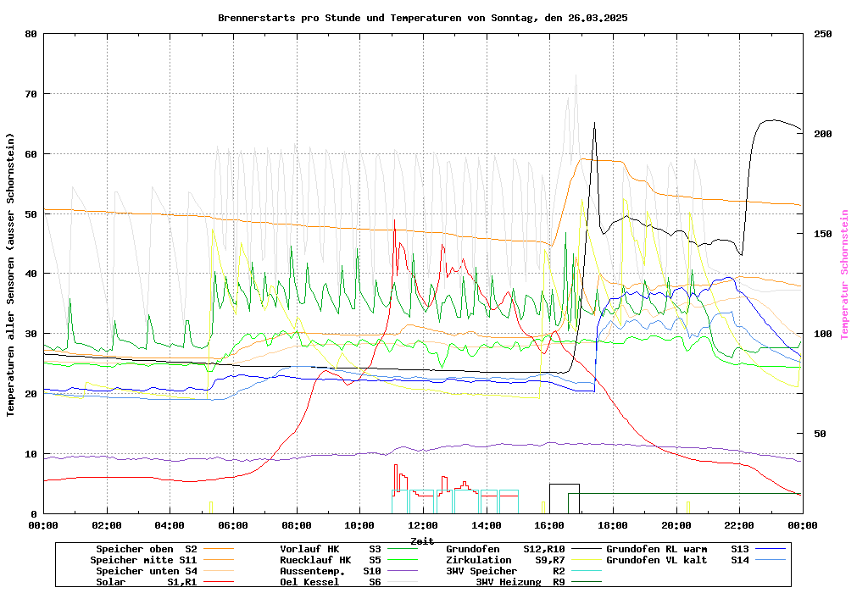The width and height of the screenshot is (868, 593).
Task: Click the '18:00' tick on time axis
Action: click(612, 525)
